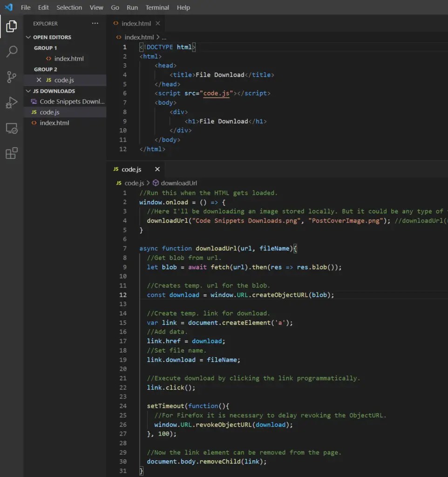Screen dimensions: 448x477
Task: Open the View menu
Action: tap(96, 7)
